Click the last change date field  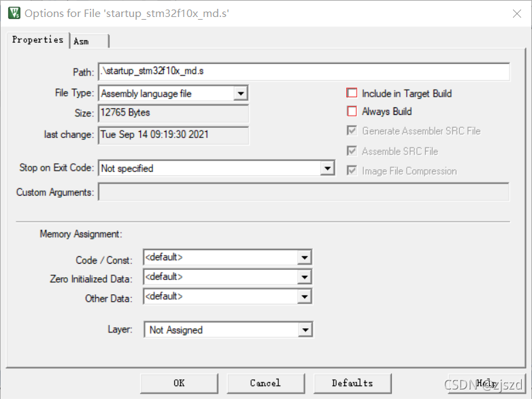[173, 135]
